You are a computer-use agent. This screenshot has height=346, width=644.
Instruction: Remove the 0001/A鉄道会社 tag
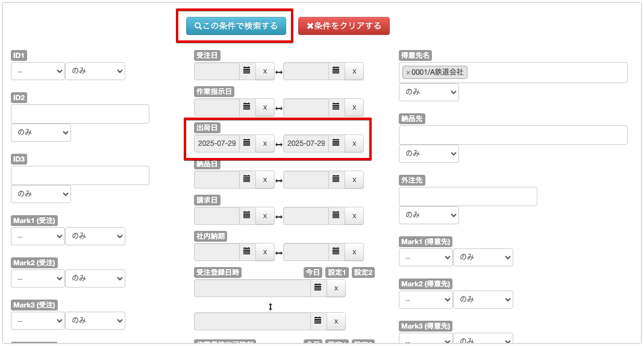coord(408,72)
